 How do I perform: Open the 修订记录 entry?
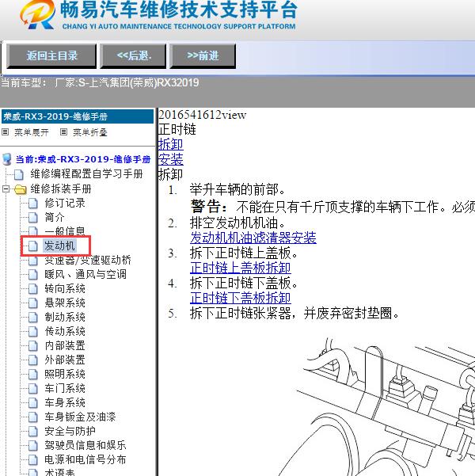tap(65, 203)
